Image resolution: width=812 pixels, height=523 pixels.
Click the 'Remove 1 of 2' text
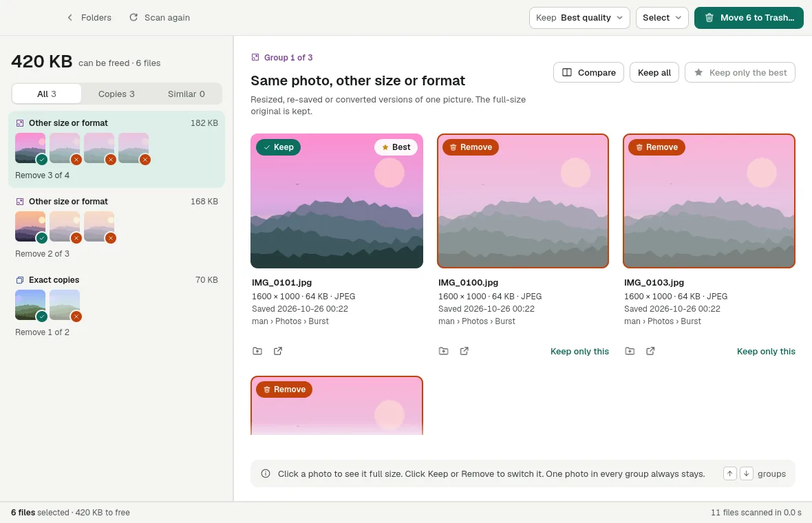point(42,332)
